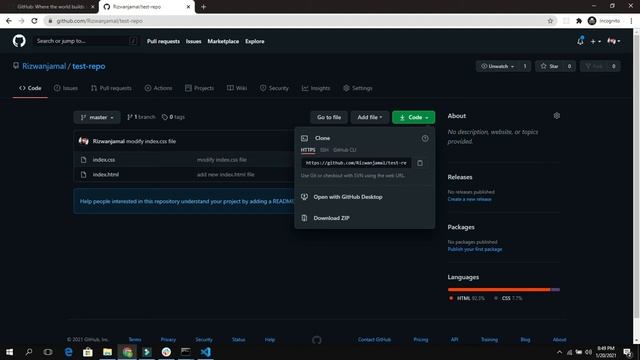Bookmark this page with the star icon
Viewport: 640px width, 360px height.
(550, 21)
